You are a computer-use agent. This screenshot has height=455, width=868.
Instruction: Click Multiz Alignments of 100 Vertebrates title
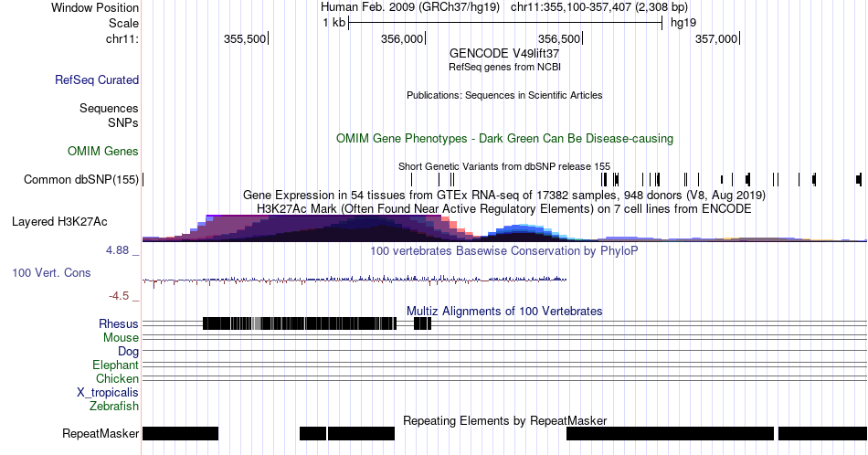[x=504, y=311]
